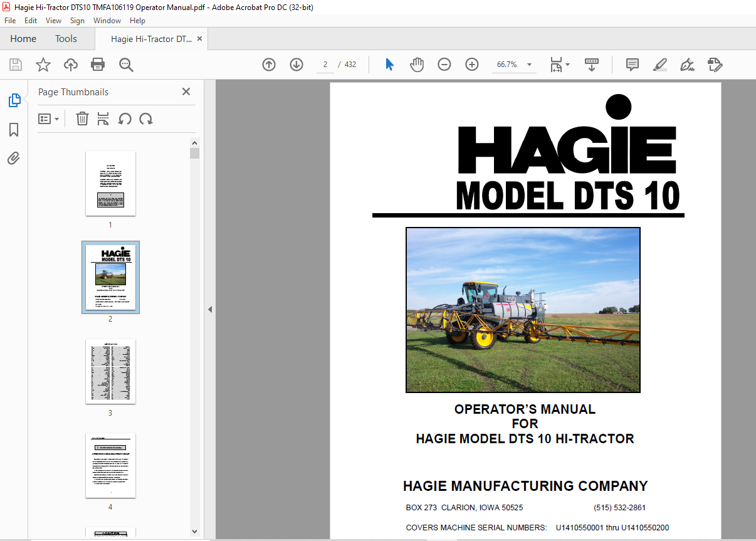Image resolution: width=756 pixels, height=541 pixels.
Task: Open the File menu
Action: [x=10, y=21]
